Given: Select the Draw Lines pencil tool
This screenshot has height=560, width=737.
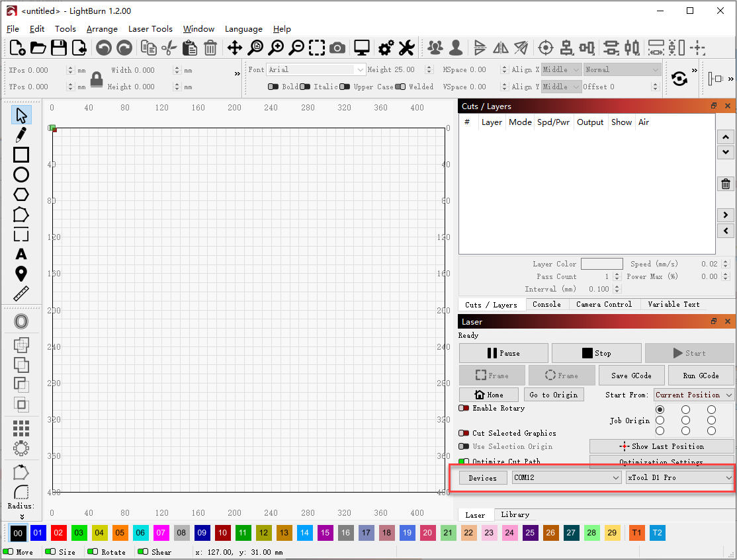Looking at the screenshot, I should [21, 135].
